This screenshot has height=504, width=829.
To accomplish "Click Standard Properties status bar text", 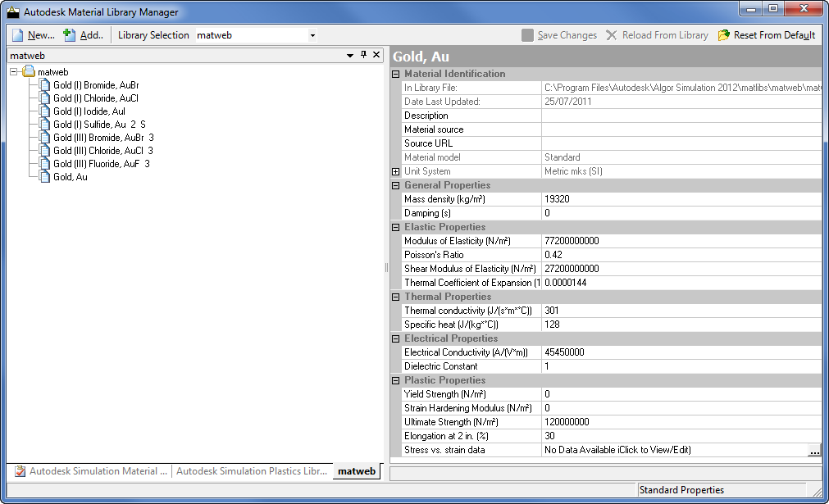I will [x=681, y=490].
